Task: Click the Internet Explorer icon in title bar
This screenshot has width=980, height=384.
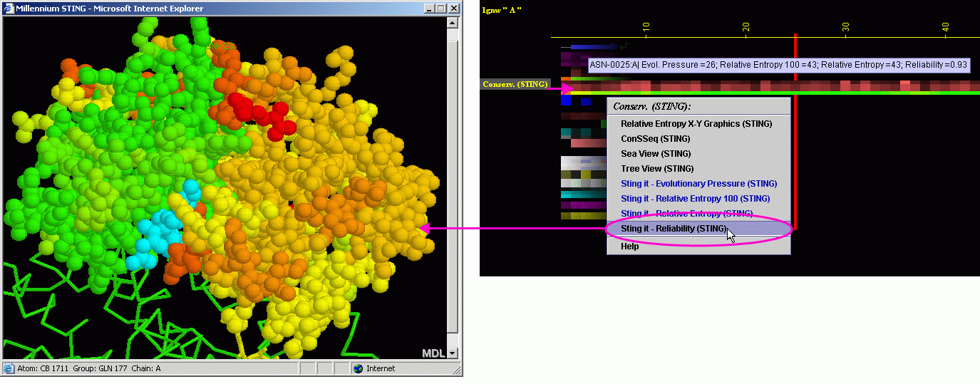Action: 9,9
